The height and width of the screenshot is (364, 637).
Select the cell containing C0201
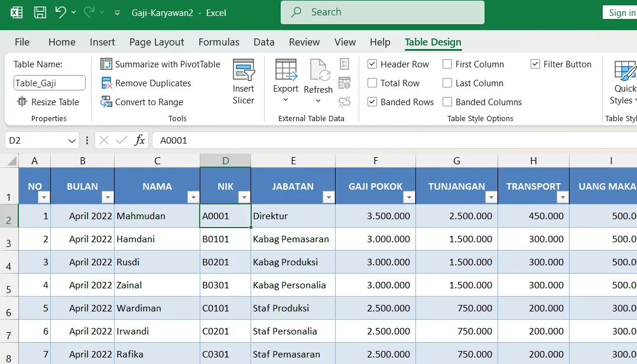(226, 331)
